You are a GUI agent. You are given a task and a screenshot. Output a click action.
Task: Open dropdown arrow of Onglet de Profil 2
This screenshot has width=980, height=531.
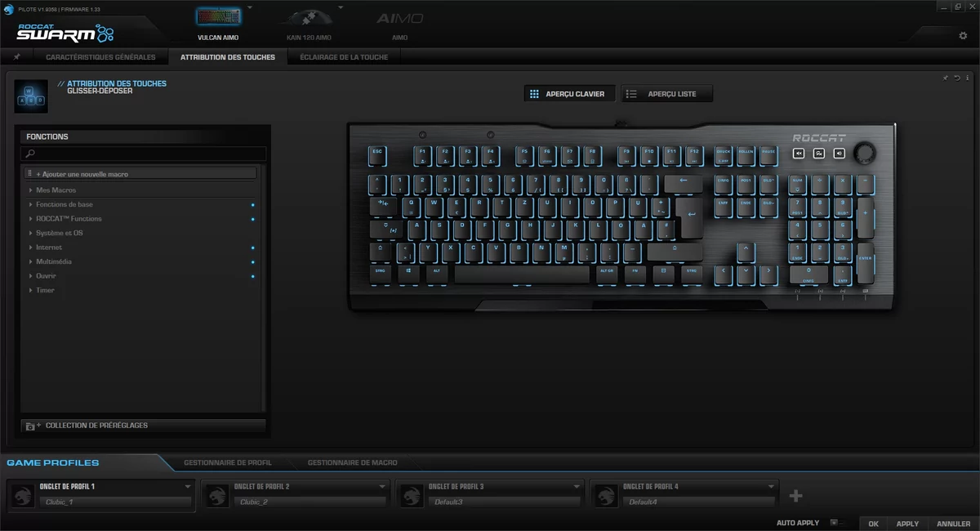tap(382, 486)
